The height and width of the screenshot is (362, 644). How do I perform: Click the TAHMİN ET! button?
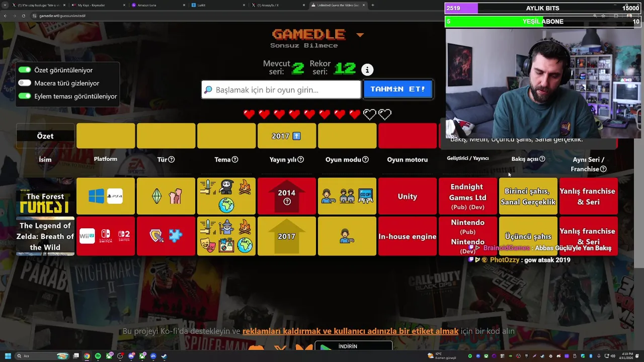click(398, 89)
